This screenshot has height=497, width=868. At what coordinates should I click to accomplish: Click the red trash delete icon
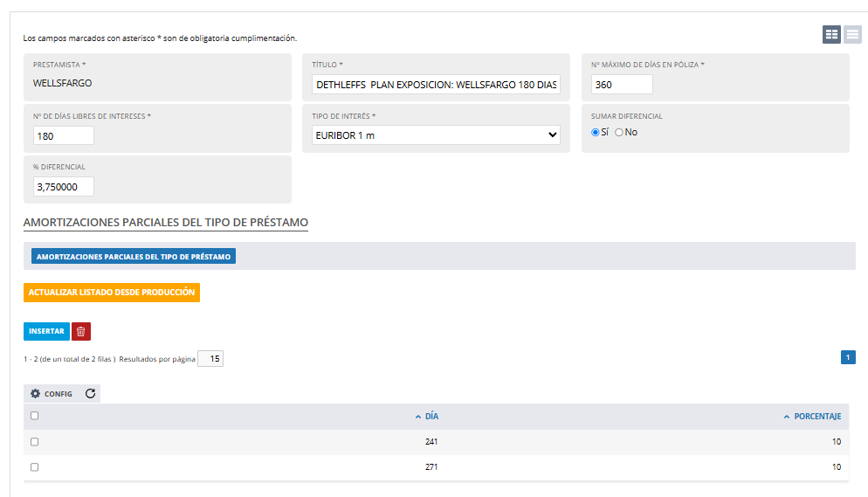point(81,331)
